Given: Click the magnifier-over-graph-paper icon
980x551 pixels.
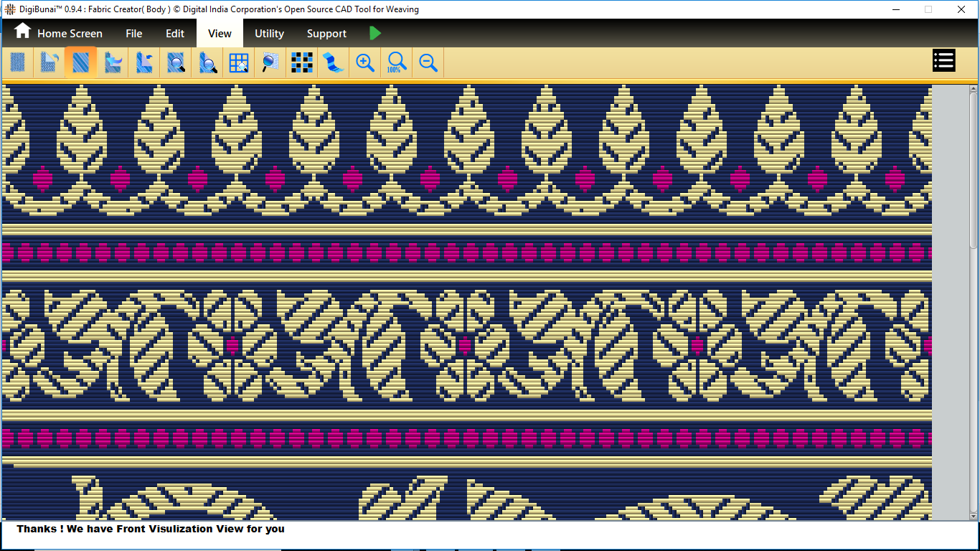Looking at the screenshot, I should point(270,63).
